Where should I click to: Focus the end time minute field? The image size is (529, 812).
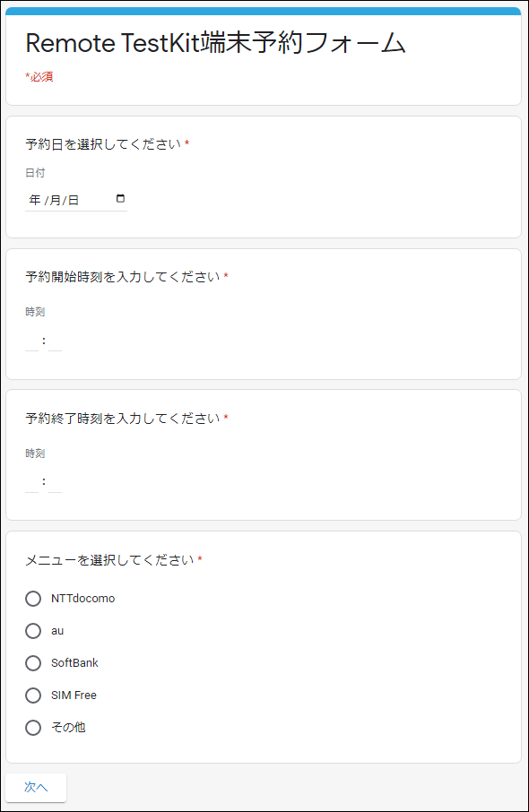[x=55, y=483]
